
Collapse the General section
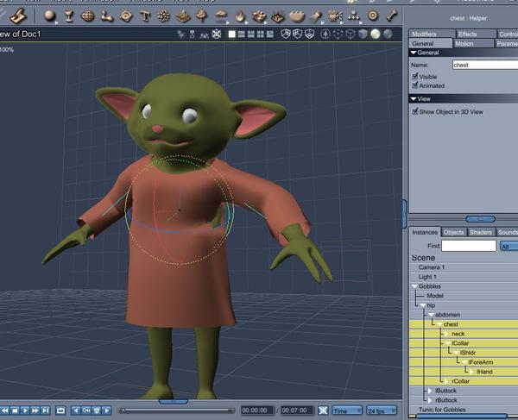(x=414, y=53)
